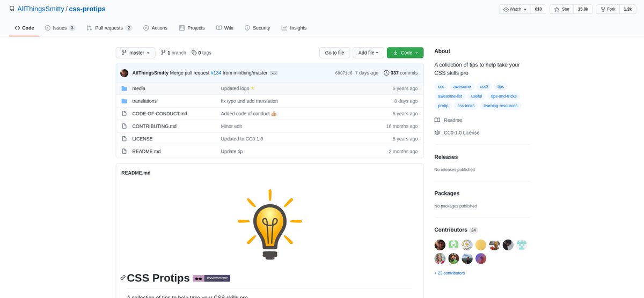Open the Releases section heading
Screen dimensions: 644x298
[x=446, y=157]
